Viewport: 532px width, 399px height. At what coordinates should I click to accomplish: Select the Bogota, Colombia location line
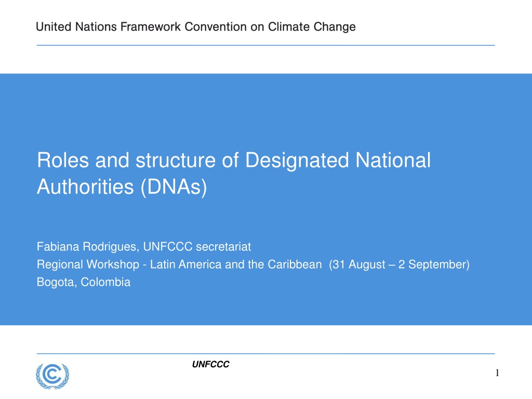click(84, 282)
